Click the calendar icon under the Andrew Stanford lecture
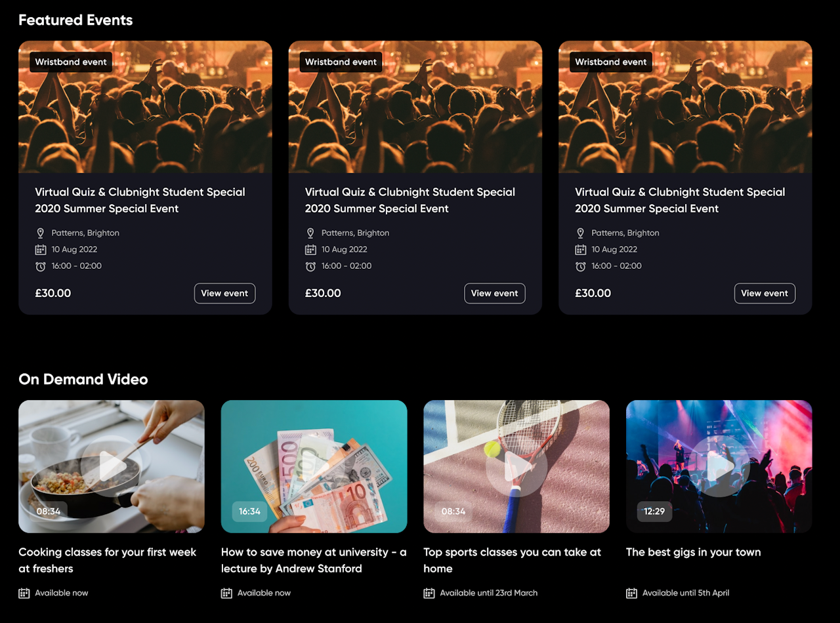The width and height of the screenshot is (840, 623). tap(226, 593)
